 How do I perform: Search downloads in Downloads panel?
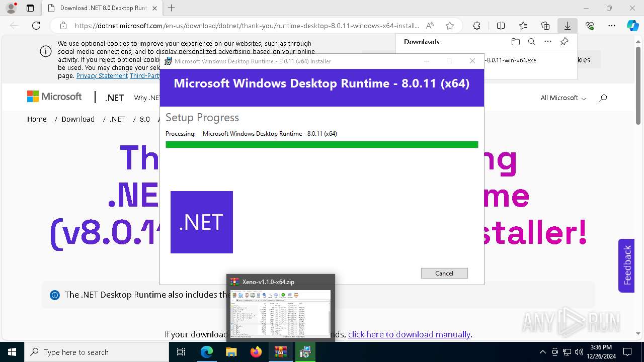531,42
